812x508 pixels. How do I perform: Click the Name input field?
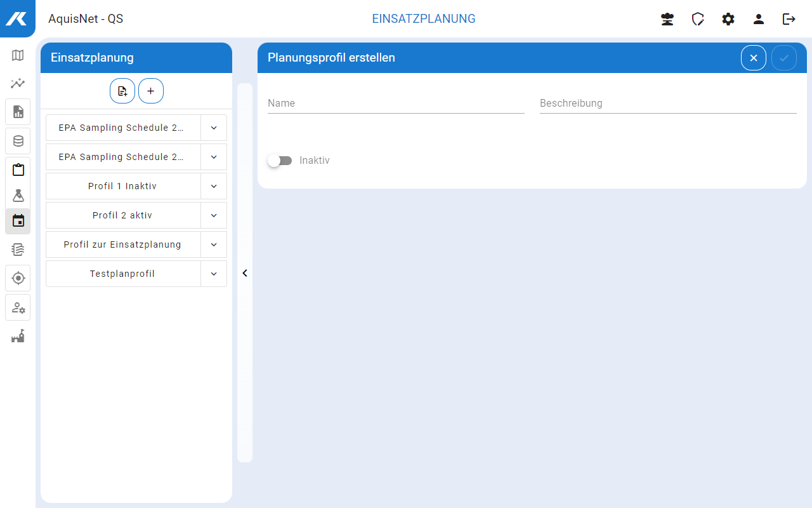(x=396, y=104)
